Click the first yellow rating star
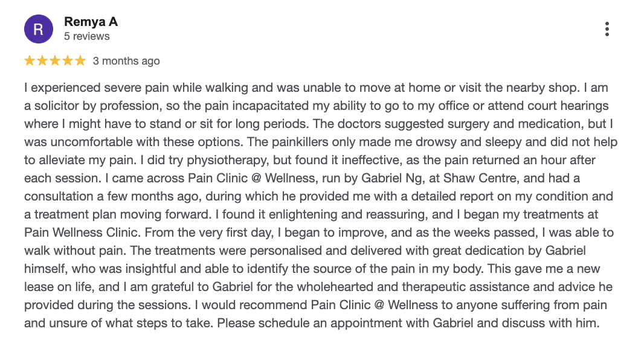 coord(30,60)
